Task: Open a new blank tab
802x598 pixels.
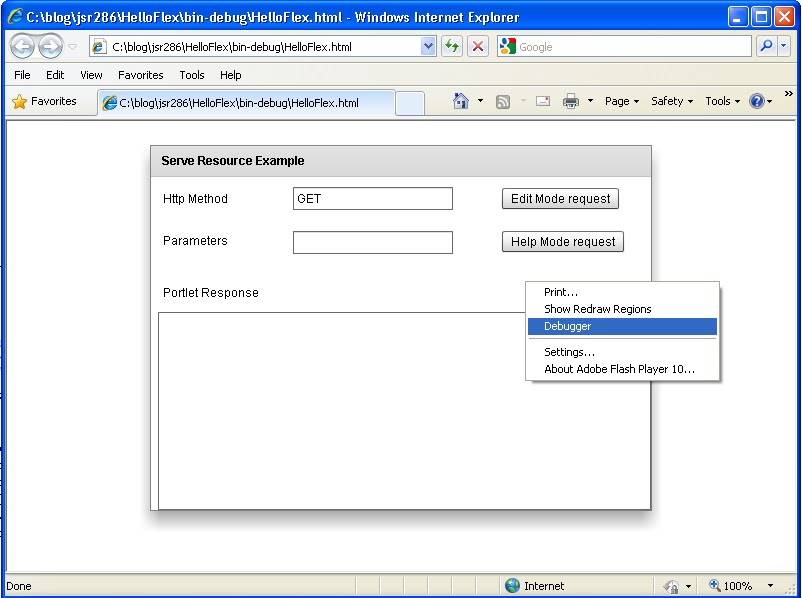Action: [x=410, y=103]
